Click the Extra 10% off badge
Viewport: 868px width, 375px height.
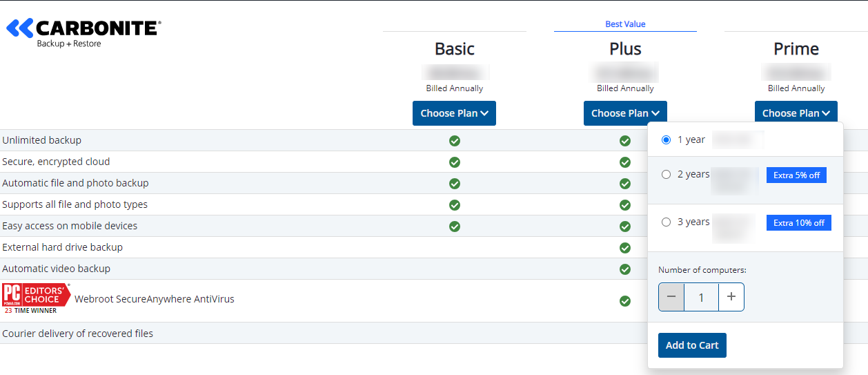pos(798,223)
